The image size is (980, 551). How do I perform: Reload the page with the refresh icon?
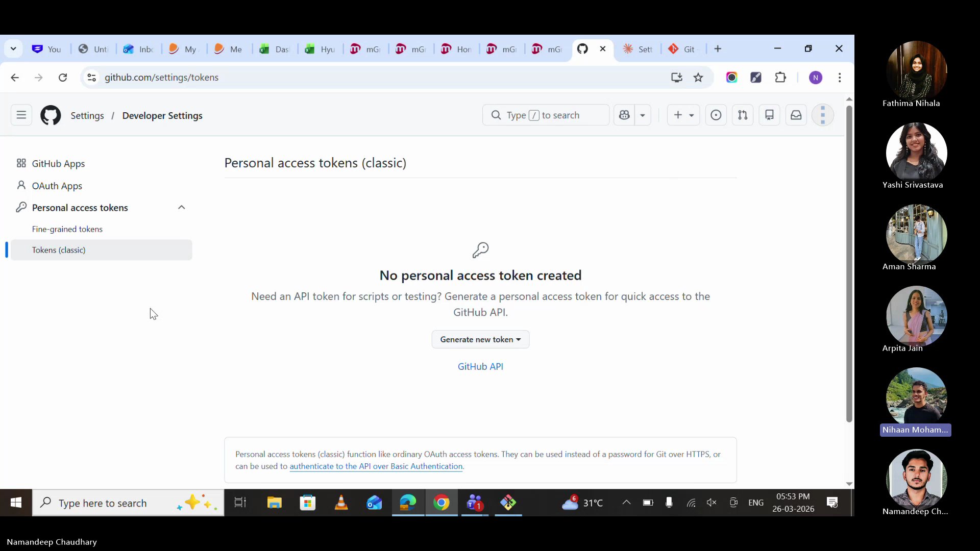[x=63, y=78]
